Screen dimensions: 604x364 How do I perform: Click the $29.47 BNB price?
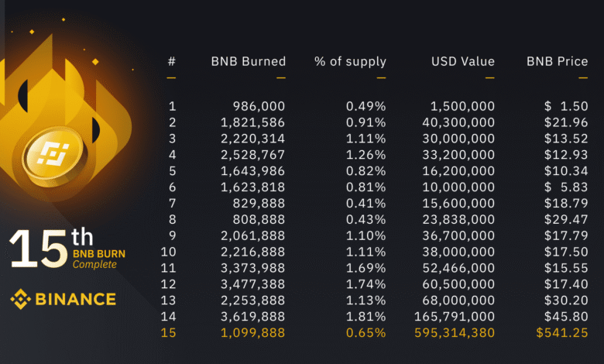(x=566, y=219)
